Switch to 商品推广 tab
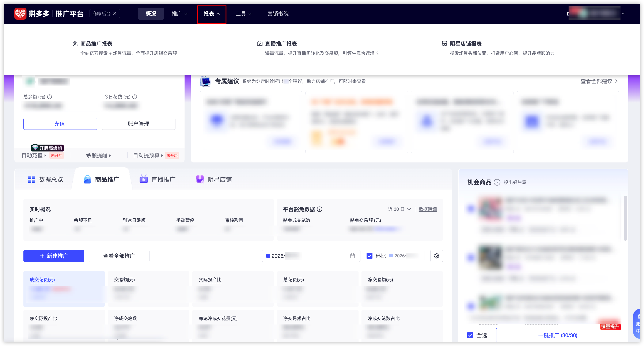The width and height of the screenshot is (644, 346). (x=102, y=179)
